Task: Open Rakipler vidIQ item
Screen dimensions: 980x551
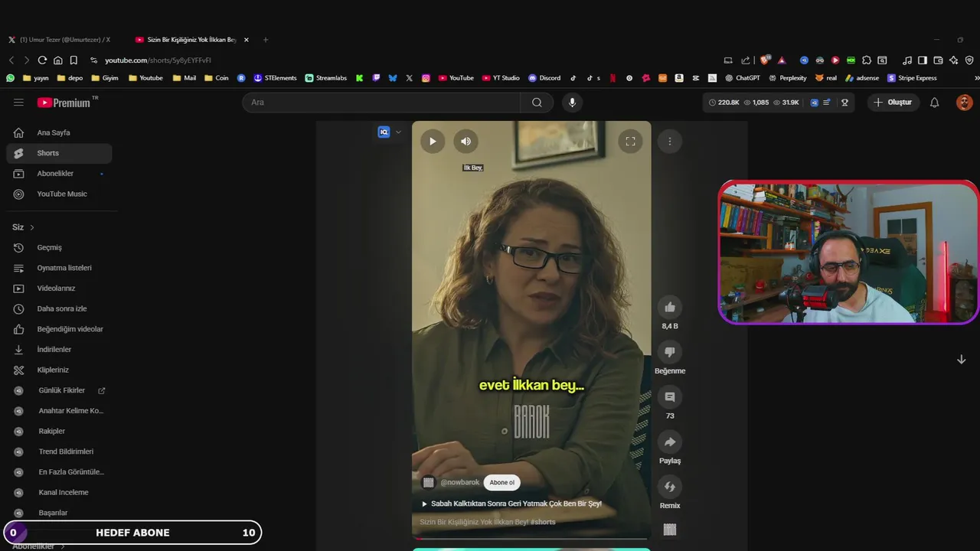Action: click(59, 431)
